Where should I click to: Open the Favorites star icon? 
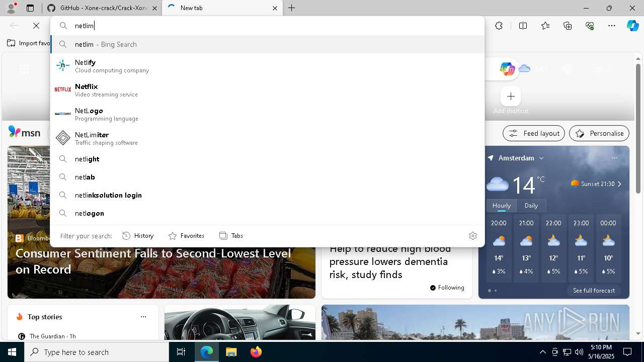tap(545, 26)
